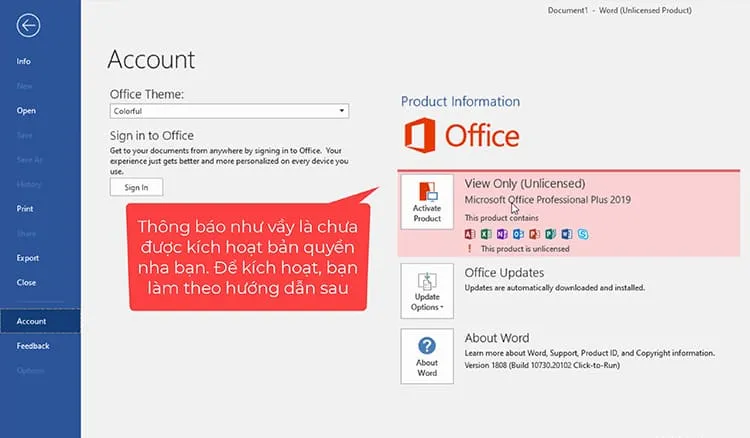Select Share in the sidebar
Image resolution: width=750 pixels, height=438 pixels.
point(26,233)
